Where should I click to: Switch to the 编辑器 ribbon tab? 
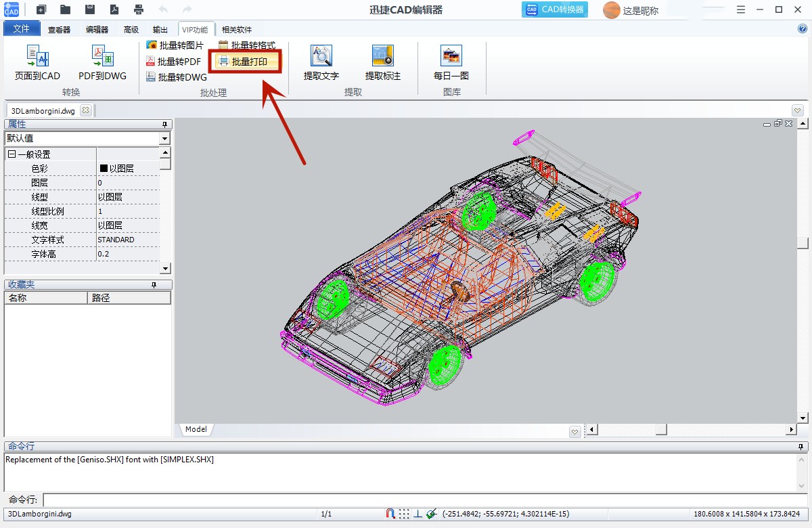(97, 30)
